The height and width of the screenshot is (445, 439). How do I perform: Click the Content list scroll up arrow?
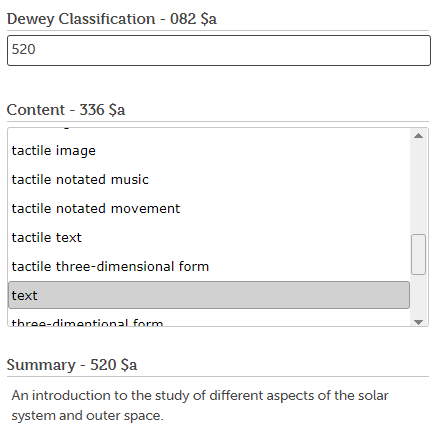tap(418, 136)
